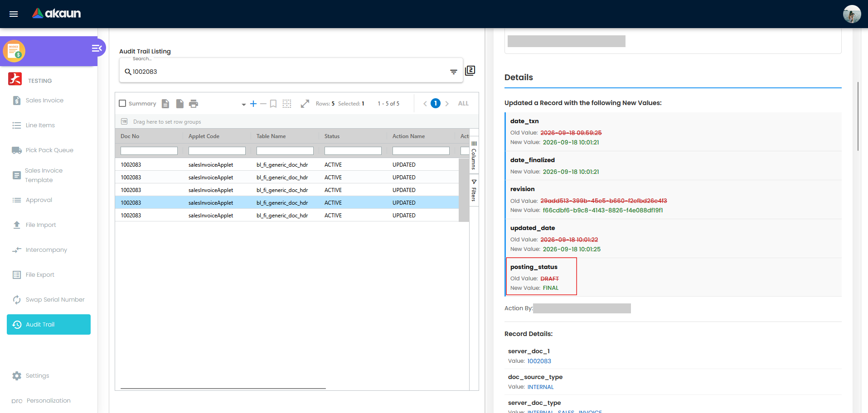This screenshot has width=868, height=413.
Task: Click the blank document export icon
Action: point(180,104)
